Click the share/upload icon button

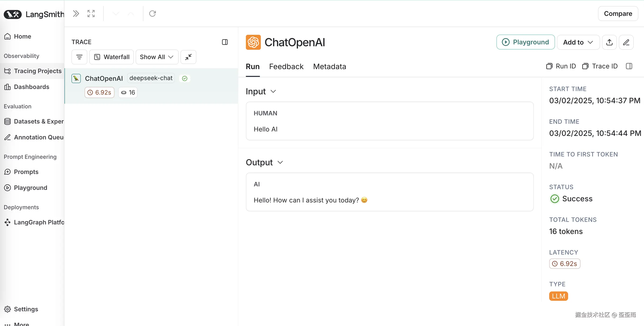coord(609,42)
